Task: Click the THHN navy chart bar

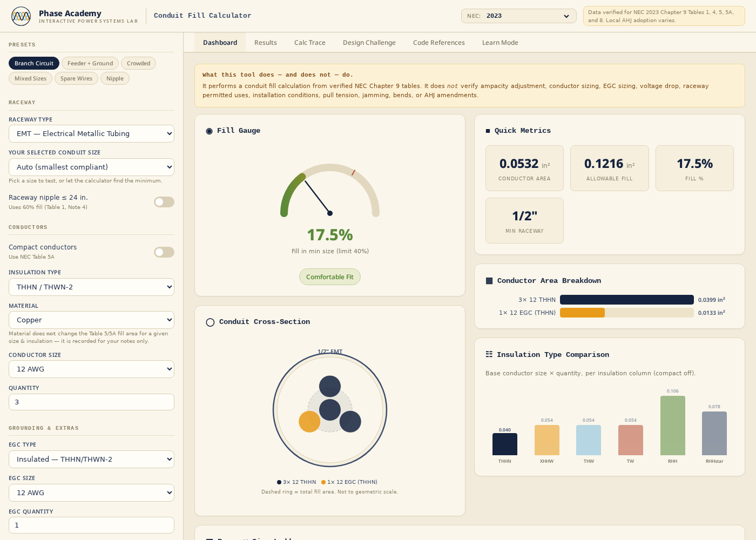Action: click(505, 444)
